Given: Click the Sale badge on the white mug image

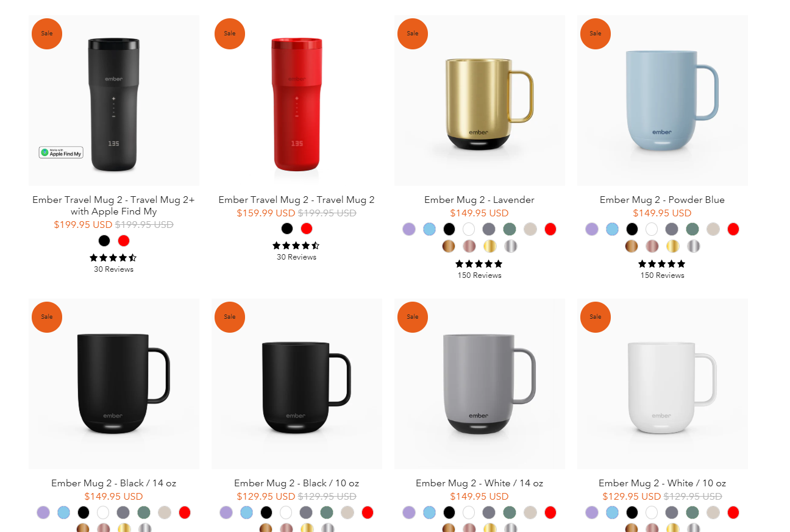Looking at the screenshot, I should 596,317.
